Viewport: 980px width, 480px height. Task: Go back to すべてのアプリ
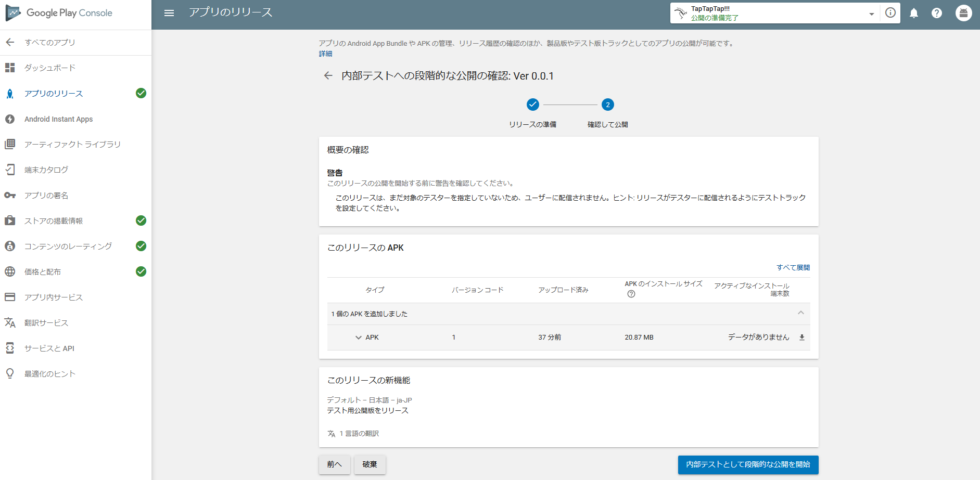[x=49, y=43]
